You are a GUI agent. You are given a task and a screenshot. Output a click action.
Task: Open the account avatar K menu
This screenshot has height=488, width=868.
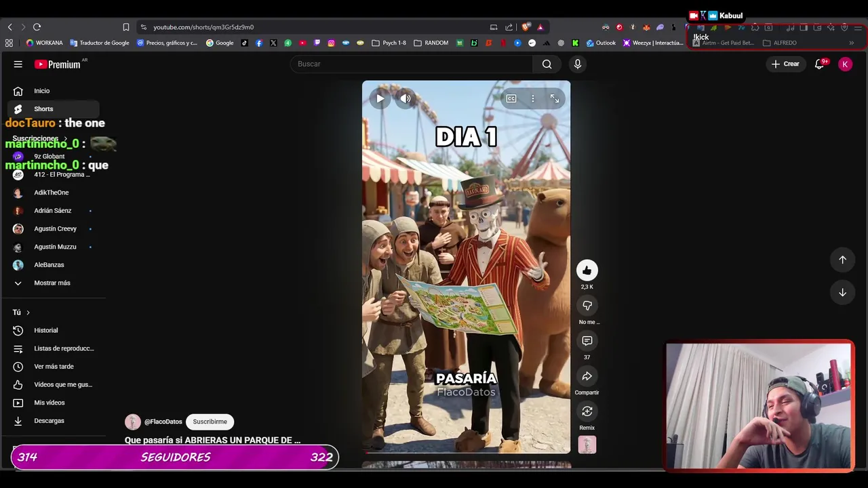pos(845,64)
